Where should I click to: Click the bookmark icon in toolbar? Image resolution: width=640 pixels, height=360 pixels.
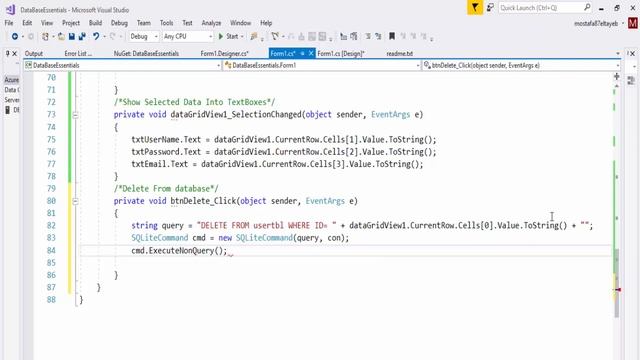pyautogui.click(x=392, y=37)
